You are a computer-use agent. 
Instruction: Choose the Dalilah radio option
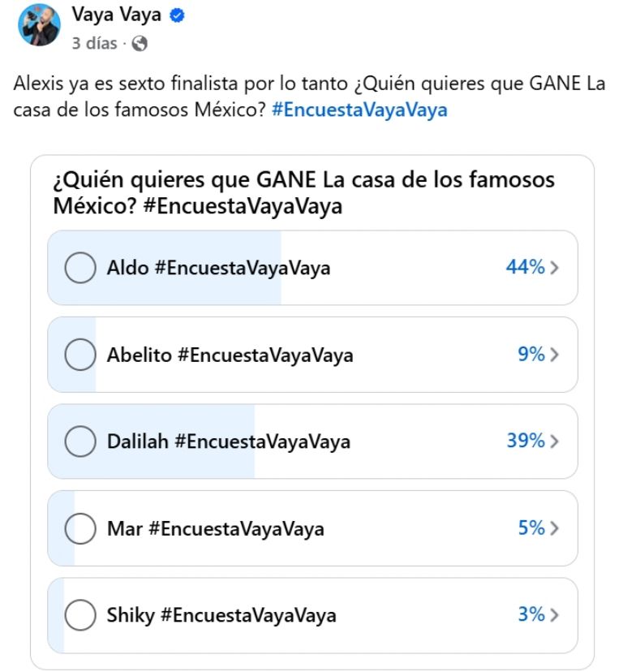pos(79,442)
